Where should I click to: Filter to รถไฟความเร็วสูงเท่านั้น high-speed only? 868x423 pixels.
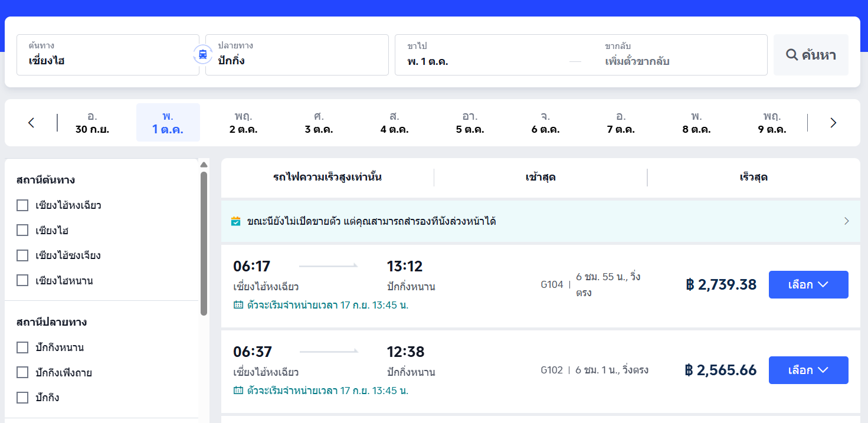click(x=327, y=177)
